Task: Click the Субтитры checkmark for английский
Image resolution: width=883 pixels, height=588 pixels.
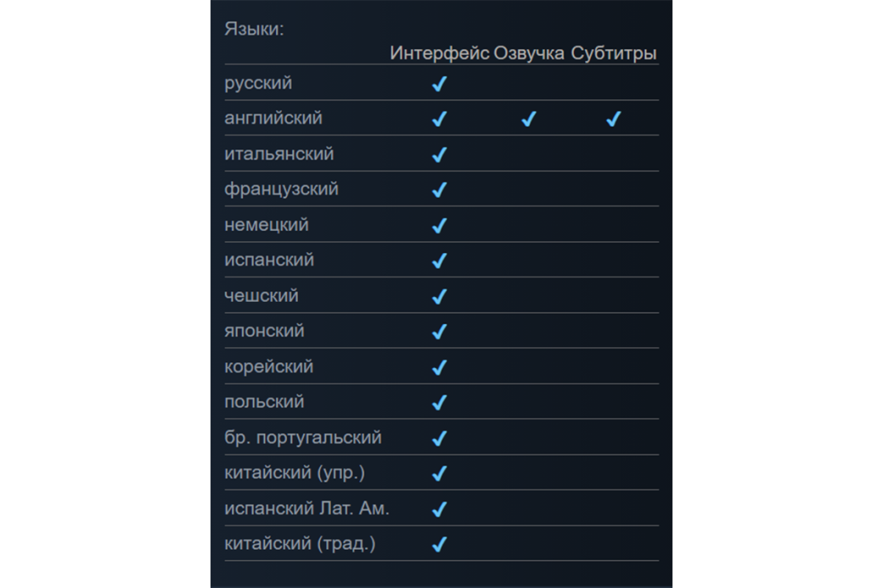Action: tap(613, 119)
